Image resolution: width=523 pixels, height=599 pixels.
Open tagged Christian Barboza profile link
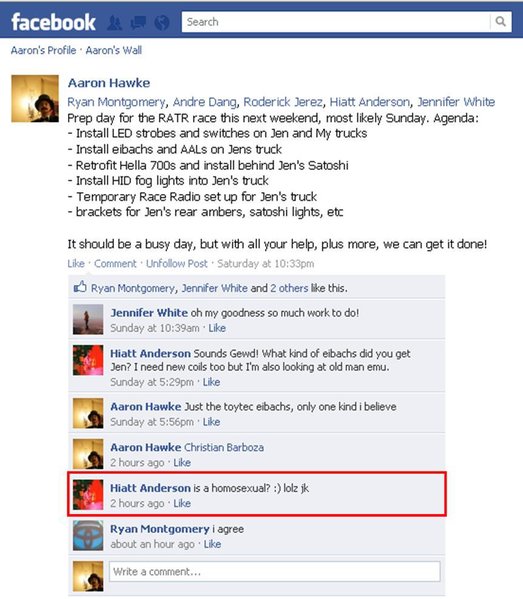coord(224,447)
